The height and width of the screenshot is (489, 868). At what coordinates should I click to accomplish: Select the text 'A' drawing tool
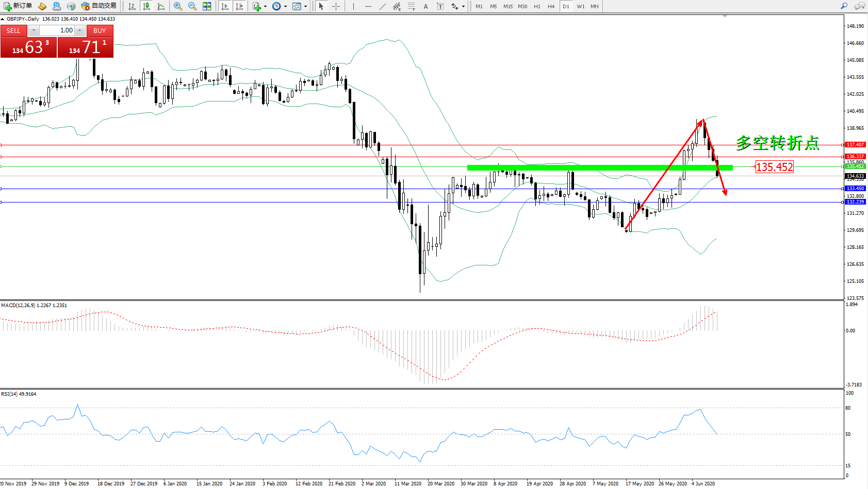point(425,6)
